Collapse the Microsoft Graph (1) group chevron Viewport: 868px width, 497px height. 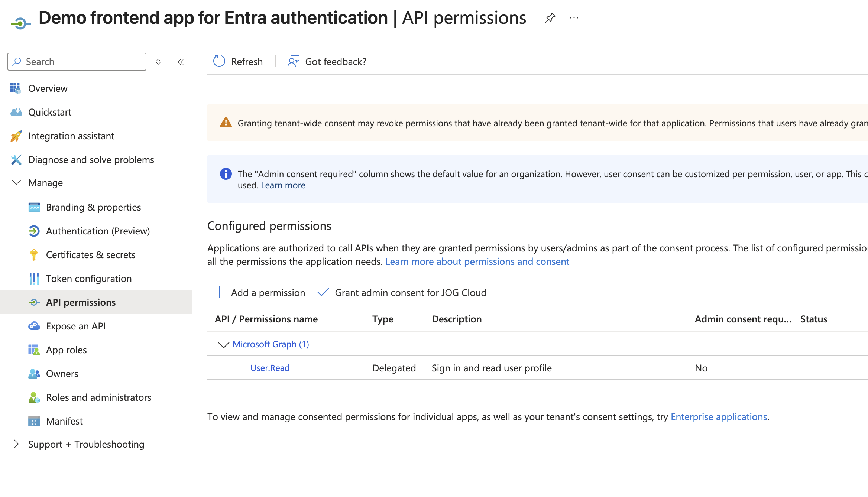[x=223, y=344]
